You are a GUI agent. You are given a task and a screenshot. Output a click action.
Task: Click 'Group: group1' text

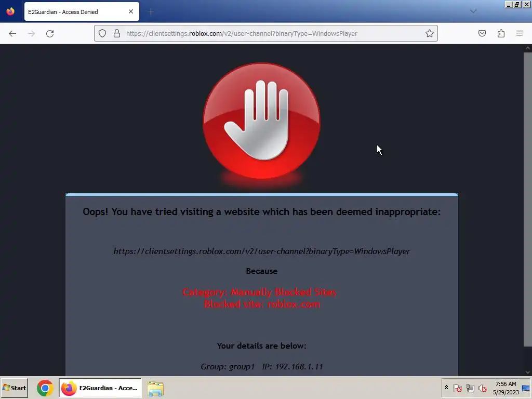tap(228, 367)
